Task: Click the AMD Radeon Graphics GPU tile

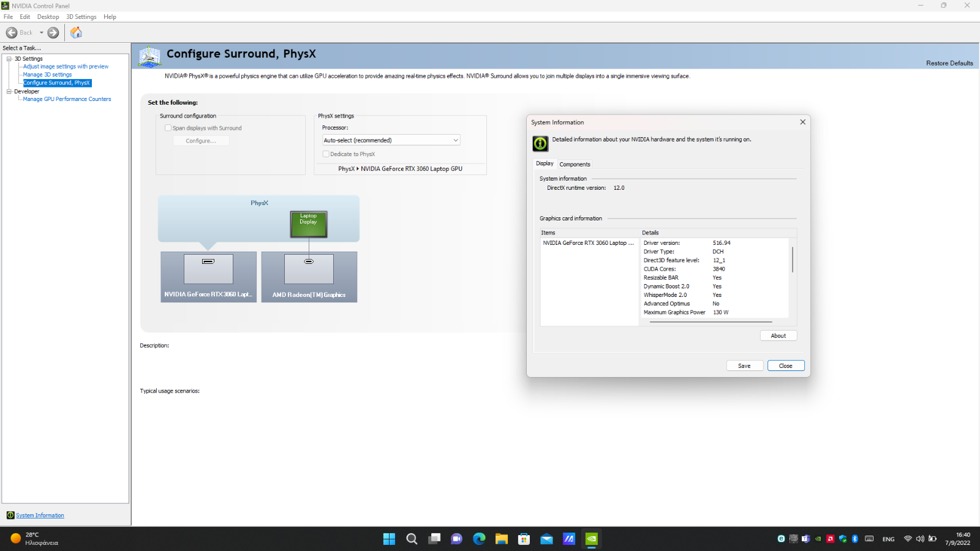Action: pos(309,277)
